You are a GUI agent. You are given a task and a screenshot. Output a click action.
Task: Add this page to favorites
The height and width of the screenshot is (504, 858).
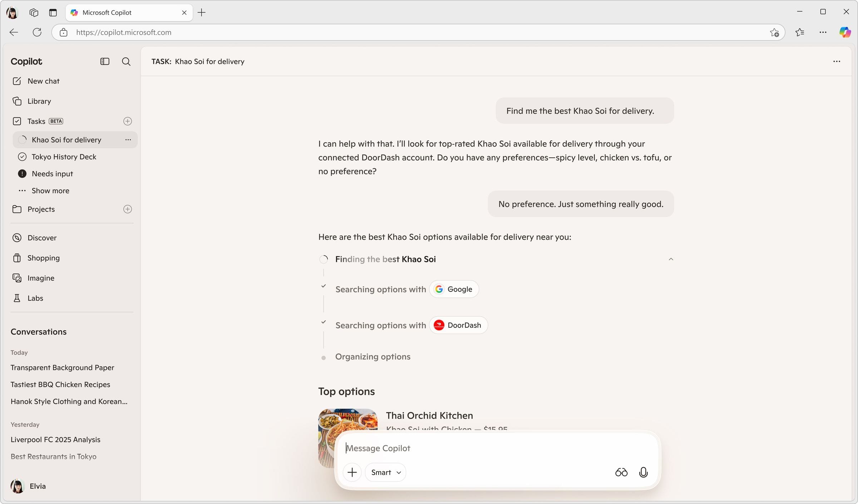[x=774, y=32]
